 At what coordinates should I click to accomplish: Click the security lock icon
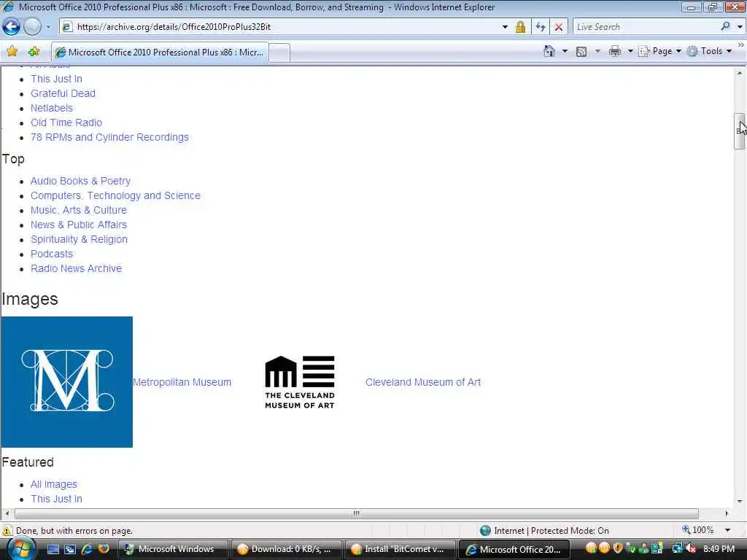(x=520, y=27)
